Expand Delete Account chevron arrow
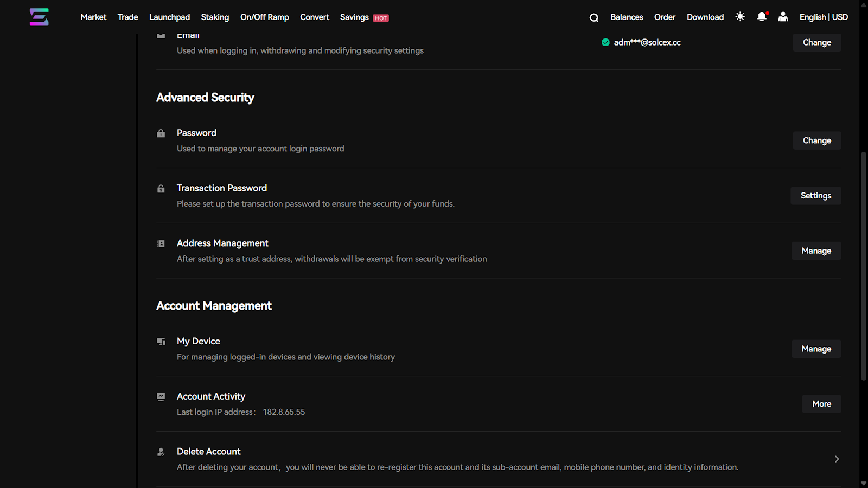 coord(837,459)
